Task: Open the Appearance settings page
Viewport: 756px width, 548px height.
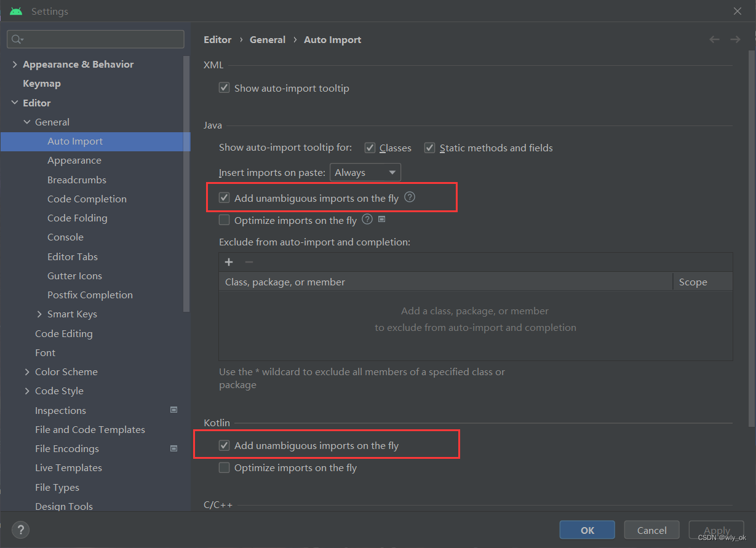Action: [74, 160]
